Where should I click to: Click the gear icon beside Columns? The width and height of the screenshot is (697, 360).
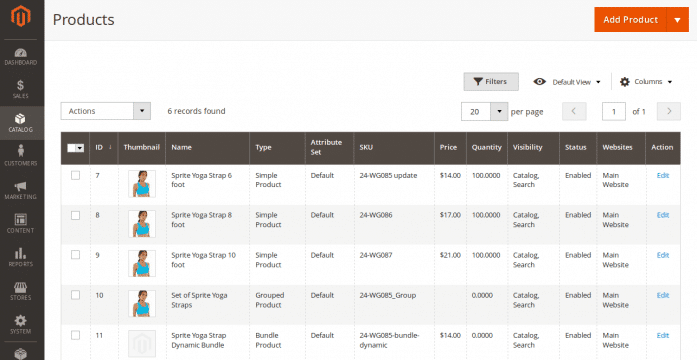[x=625, y=82]
